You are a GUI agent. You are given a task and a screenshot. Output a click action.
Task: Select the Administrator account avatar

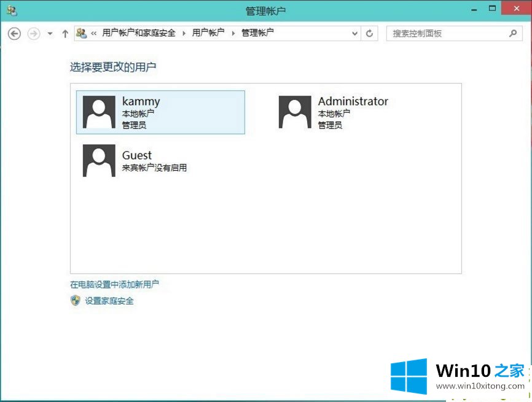pyautogui.click(x=295, y=112)
